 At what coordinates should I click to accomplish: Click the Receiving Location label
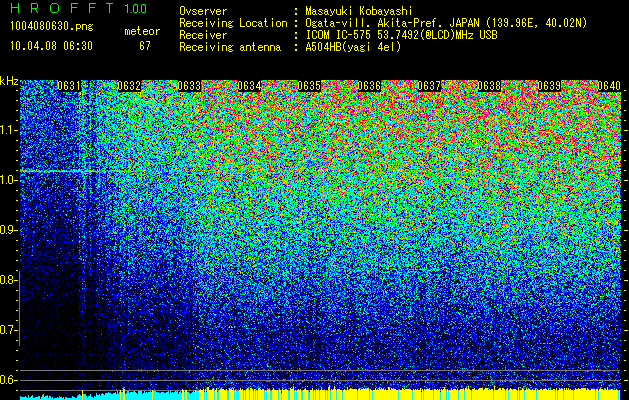click(233, 23)
